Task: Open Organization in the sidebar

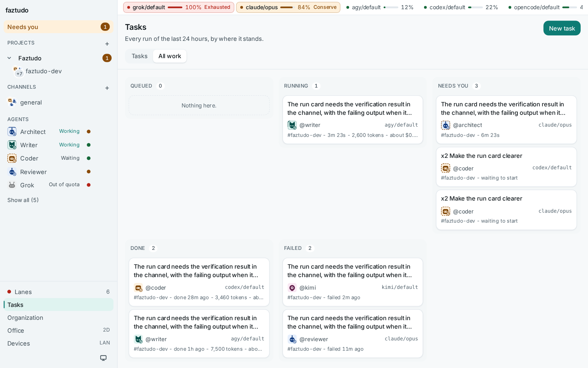Action: coord(58,318)
